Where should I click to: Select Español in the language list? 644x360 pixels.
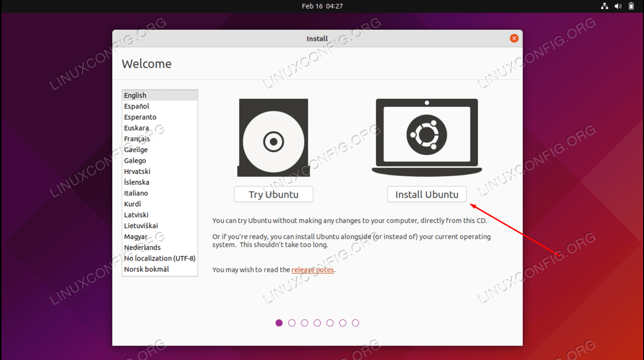[160, 106]
